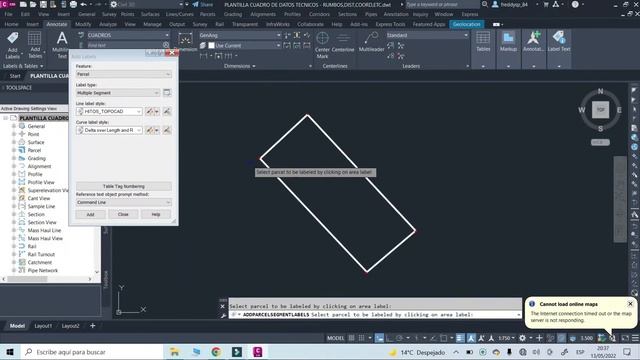Click the Save icon in quick access toolbar

point(43,4)
